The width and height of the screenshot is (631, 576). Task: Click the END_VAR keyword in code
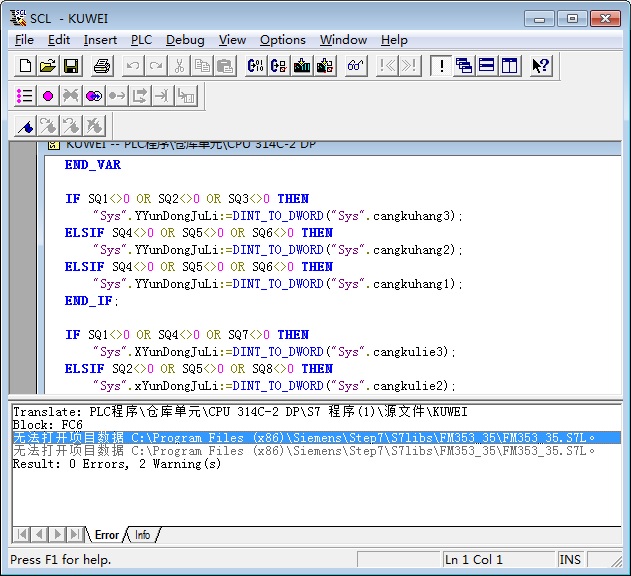point(93,165)
